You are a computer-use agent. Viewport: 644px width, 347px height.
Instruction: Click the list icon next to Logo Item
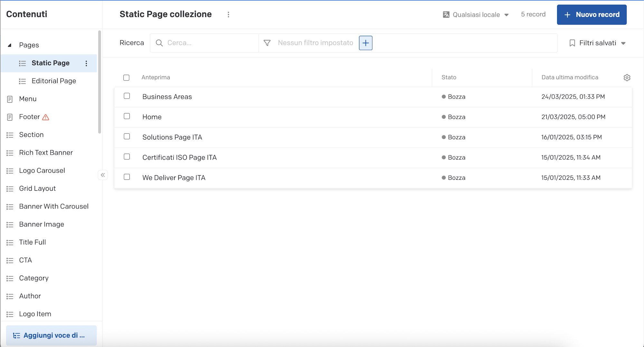pyautogui.click(x=10, y=314)
